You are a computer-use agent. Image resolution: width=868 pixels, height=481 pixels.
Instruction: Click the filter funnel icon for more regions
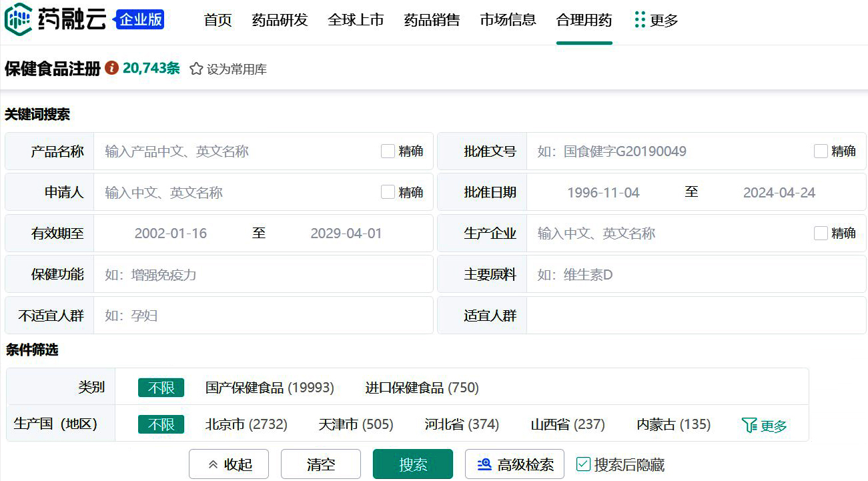(749, 425)
